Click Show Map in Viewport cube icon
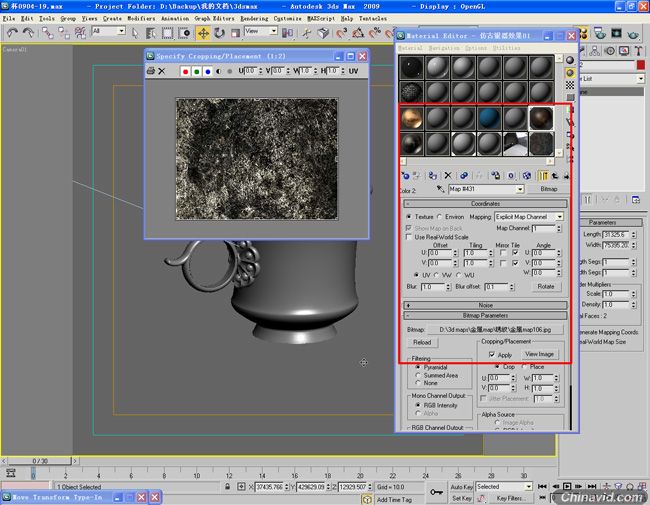The height and width of the screenshot is (505, 650). point(526,176)
